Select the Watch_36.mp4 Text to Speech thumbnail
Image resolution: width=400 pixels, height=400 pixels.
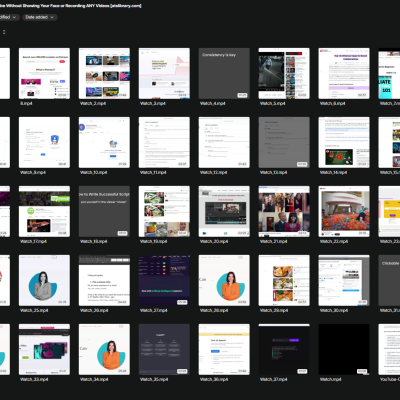[224, 349]
